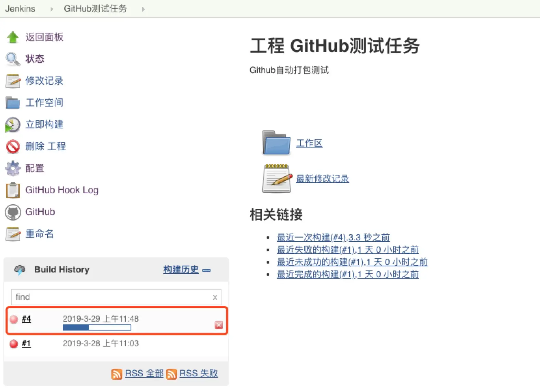
Task: Click the Build History weather cloud icon
Action: click(x=20, y=270)
